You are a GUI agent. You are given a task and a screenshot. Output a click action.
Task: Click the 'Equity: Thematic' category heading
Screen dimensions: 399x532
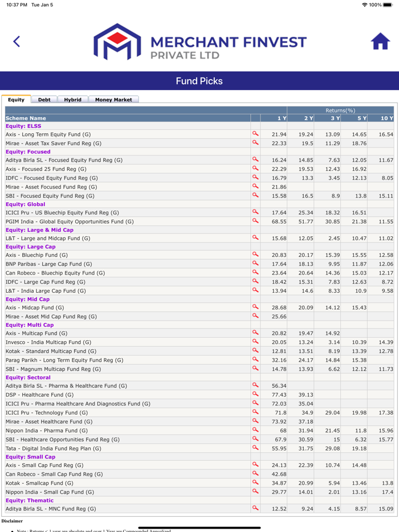coord(30,501)
